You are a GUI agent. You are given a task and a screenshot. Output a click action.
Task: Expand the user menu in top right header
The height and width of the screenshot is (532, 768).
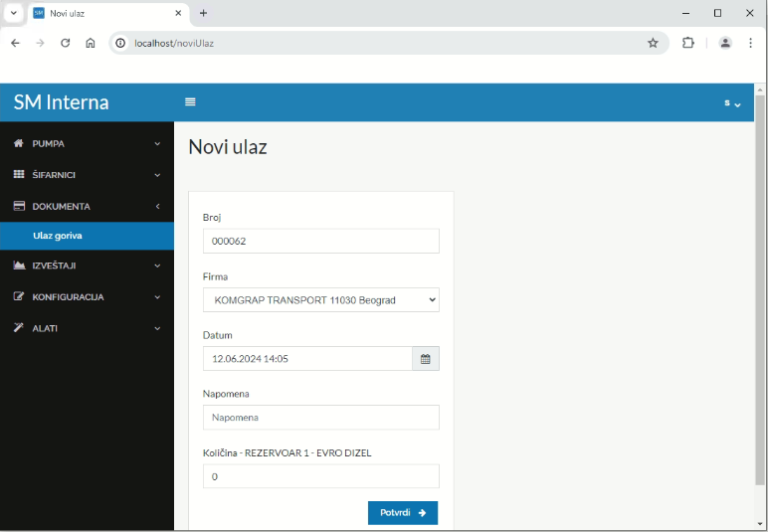732,103
